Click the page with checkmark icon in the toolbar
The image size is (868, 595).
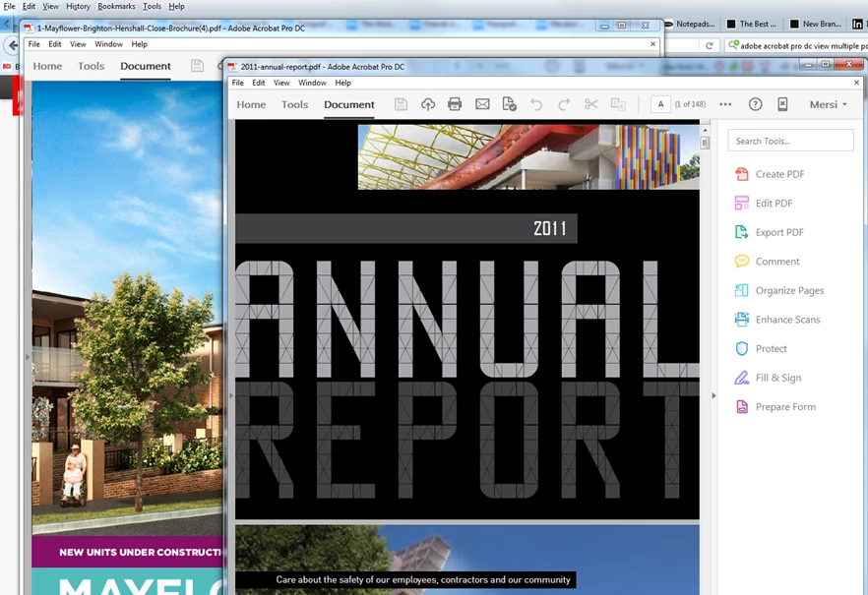point(509,104)
